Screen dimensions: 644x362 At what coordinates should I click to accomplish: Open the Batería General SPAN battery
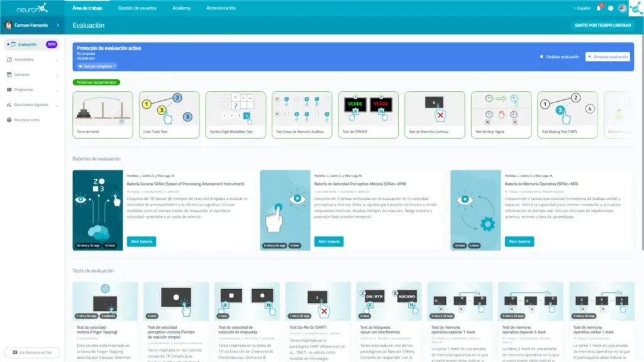click(141, 241)
